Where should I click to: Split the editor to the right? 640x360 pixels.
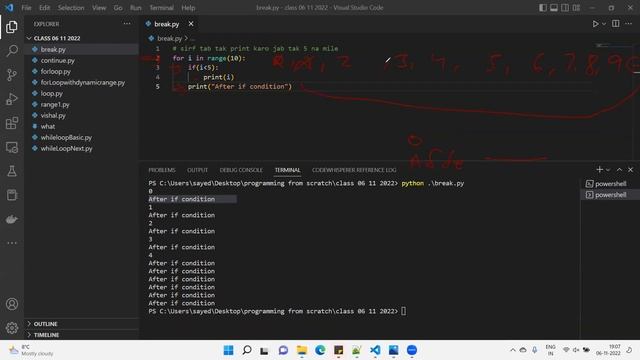click(616, 24)
